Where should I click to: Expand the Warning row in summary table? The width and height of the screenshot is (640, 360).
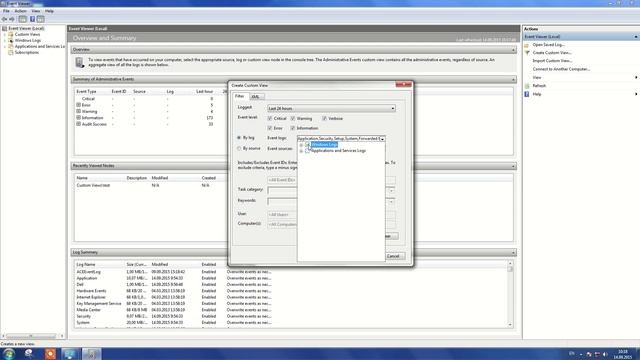(x=78, y=111)
